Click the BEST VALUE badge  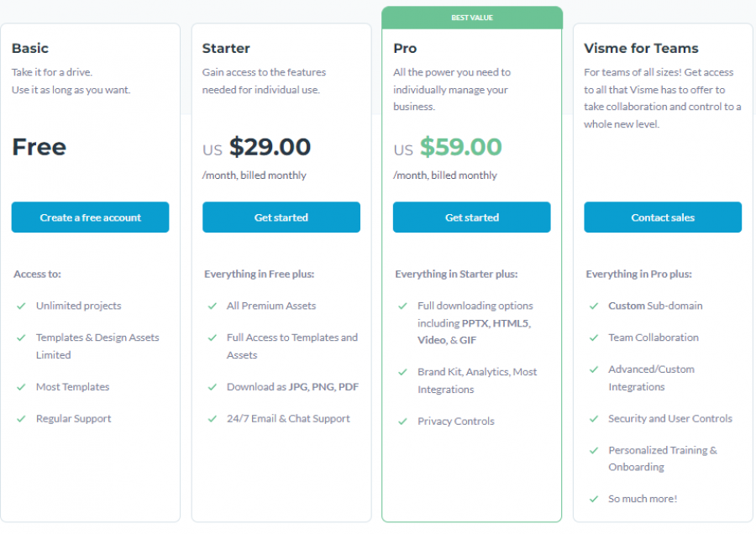tap(471, 17)
